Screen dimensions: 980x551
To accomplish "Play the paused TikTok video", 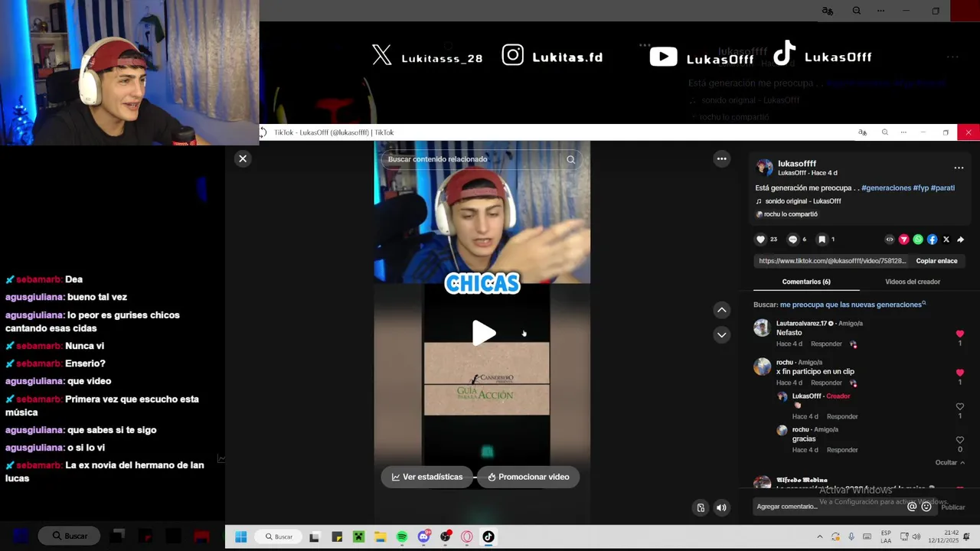I will point(483,333).
